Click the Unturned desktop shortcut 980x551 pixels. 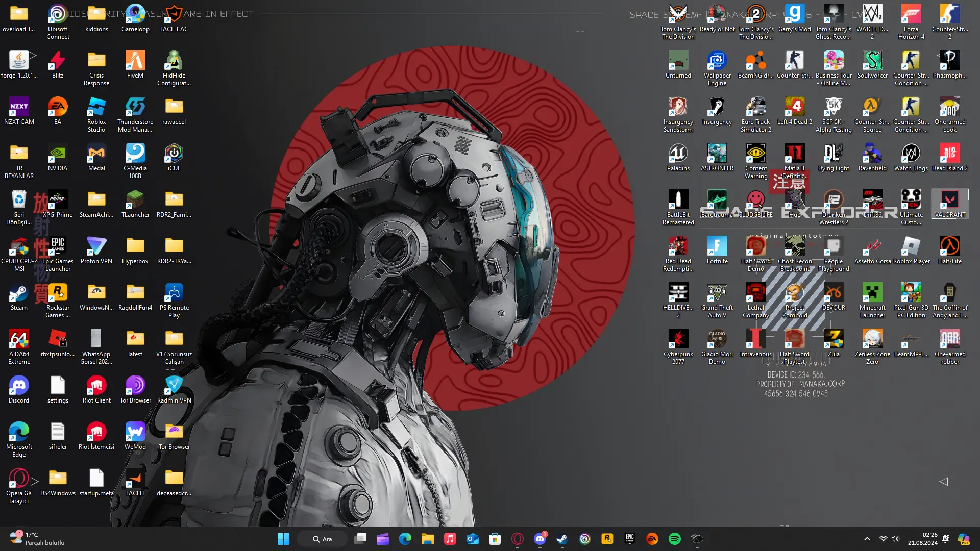coord(678,64)
